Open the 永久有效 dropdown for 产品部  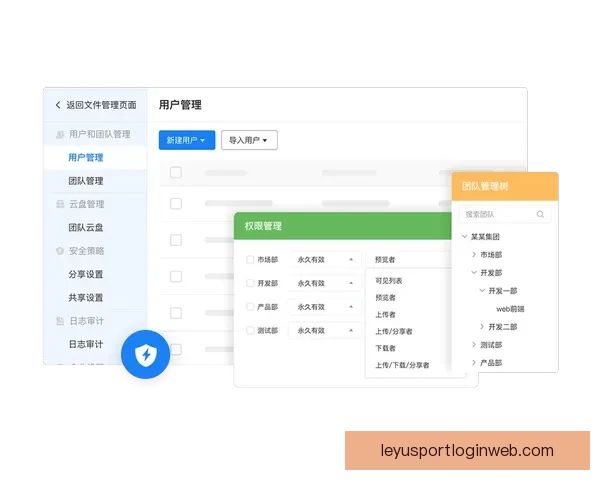[324, 307]
